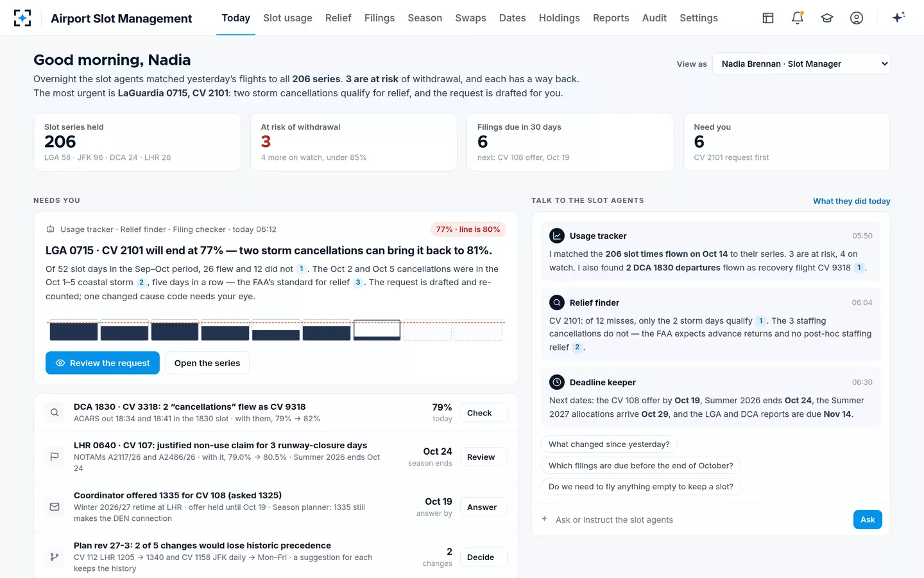Image resolution: width=924 pixels, height=578 pixels.
Task: Switch to the Audit tab
Action: pyautogui.click(x=654, y=18)
